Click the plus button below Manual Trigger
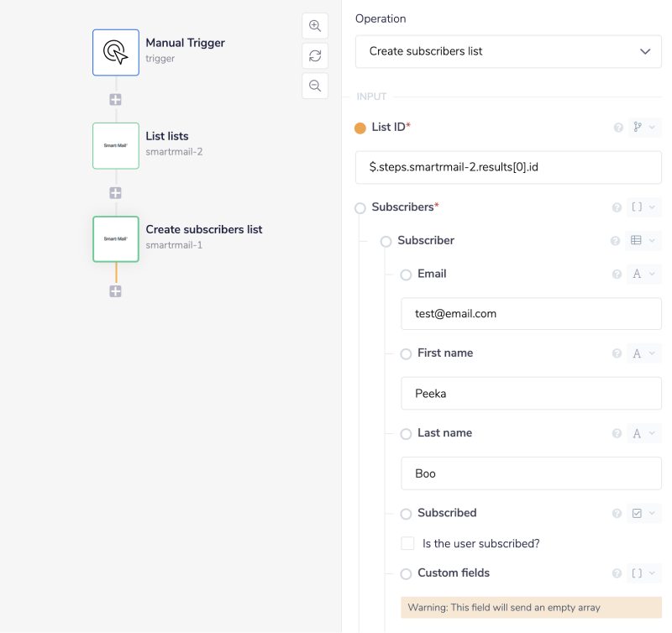This screenshot has width=672, height=633. pyautogui.click(x=115, y=99)
